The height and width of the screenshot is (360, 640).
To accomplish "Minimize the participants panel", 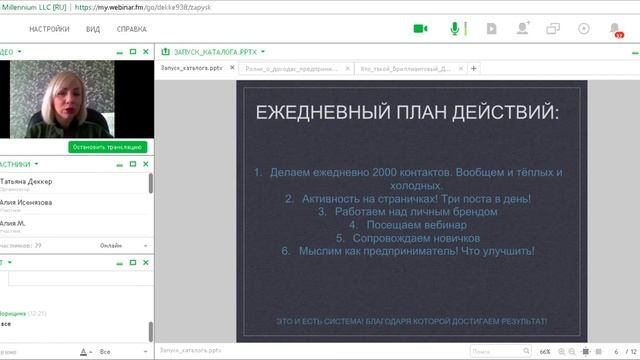I will tap(120, 165).
